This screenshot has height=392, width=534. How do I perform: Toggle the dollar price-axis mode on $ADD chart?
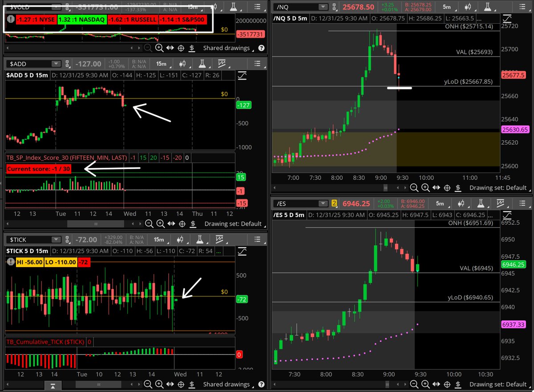(194, 224)
